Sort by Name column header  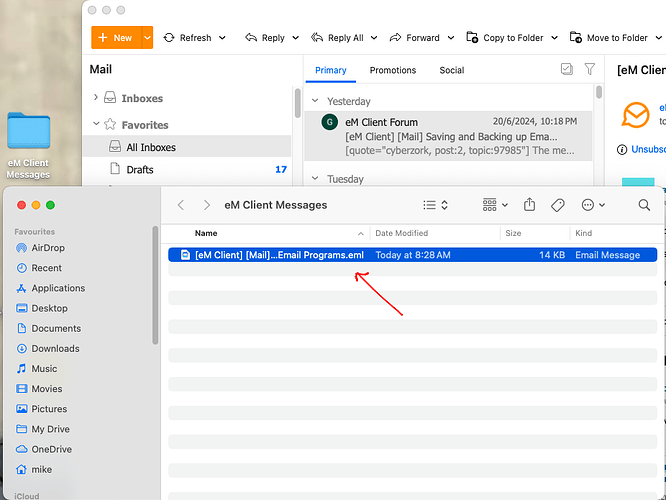(206, 233)
